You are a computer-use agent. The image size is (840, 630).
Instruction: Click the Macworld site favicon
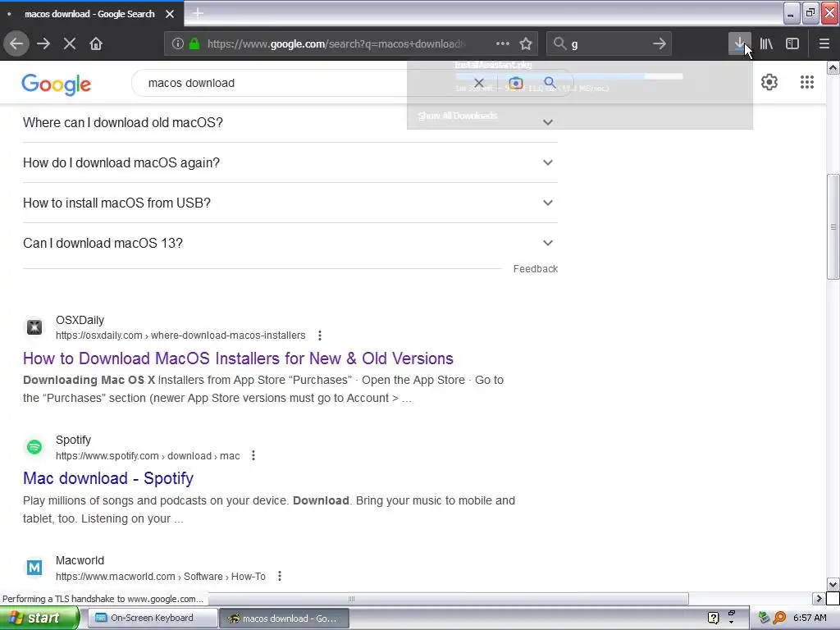[x=34, y=568]
